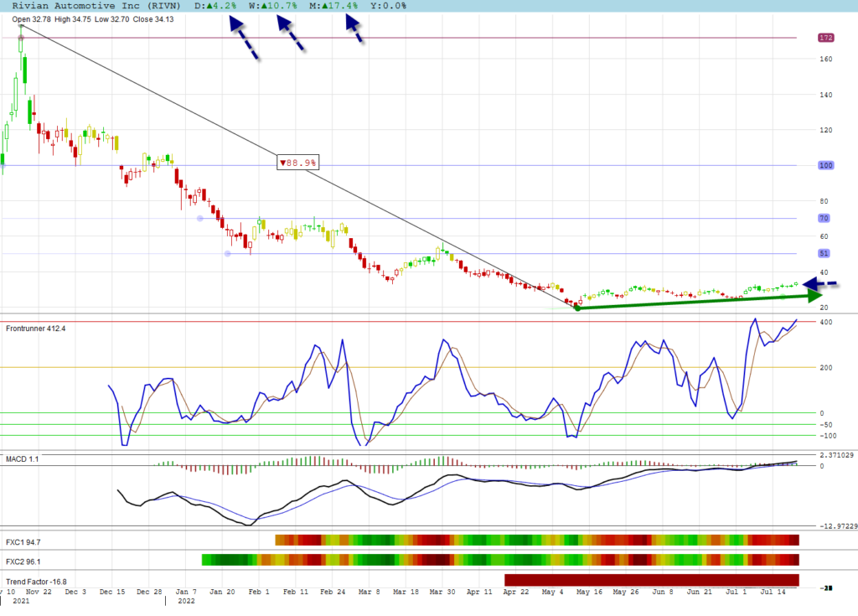Select the monthly change M: 17.4% value
The image size is (858, 616).
(x=333, y=6)
